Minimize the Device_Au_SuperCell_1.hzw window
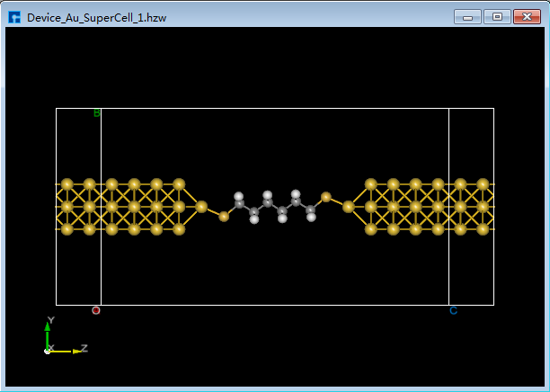This screenshot has height=392, width=550. [468, 16]
